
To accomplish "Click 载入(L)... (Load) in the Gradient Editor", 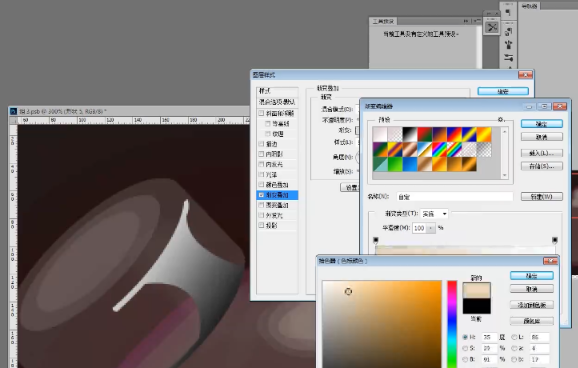I will pos(542,153).
